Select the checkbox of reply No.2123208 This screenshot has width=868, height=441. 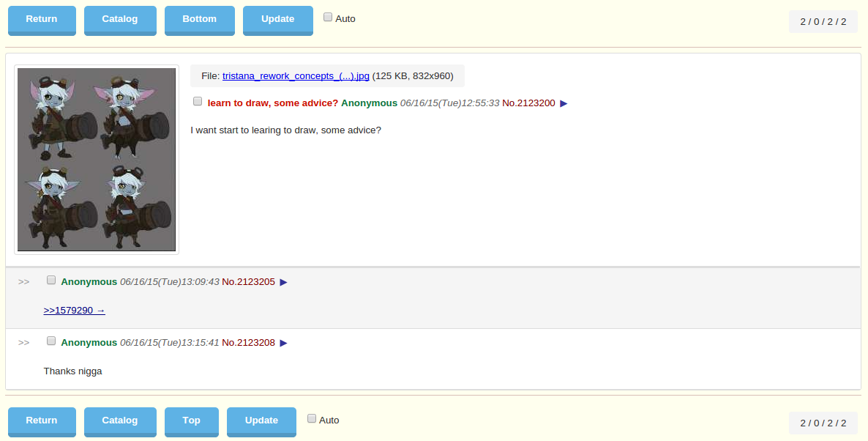[51, 341]
